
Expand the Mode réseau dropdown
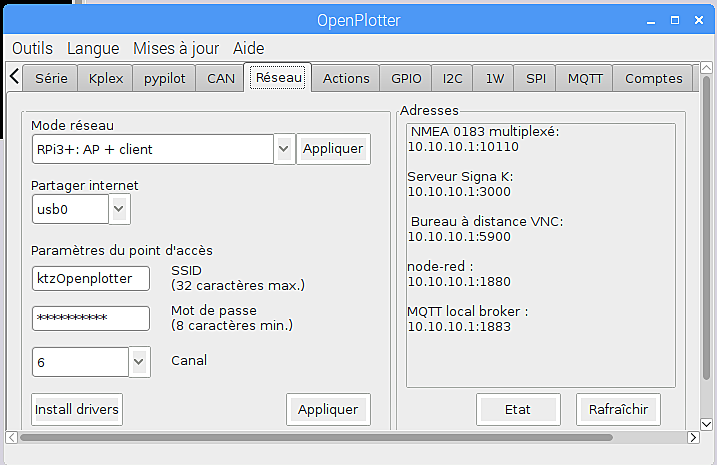click(x=284, y=149)
